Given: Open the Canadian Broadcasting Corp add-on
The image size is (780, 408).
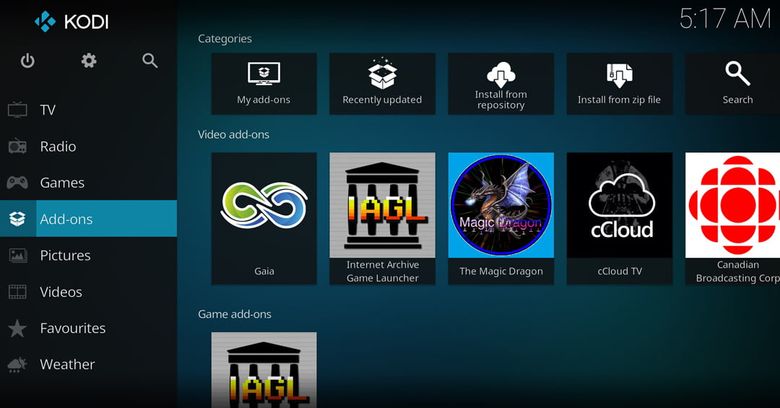Looking at the screenshot, I should pyautogui.click(x=732, y=219).
